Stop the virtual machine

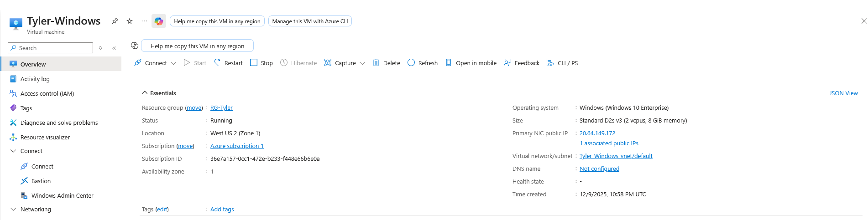(261, 63)
